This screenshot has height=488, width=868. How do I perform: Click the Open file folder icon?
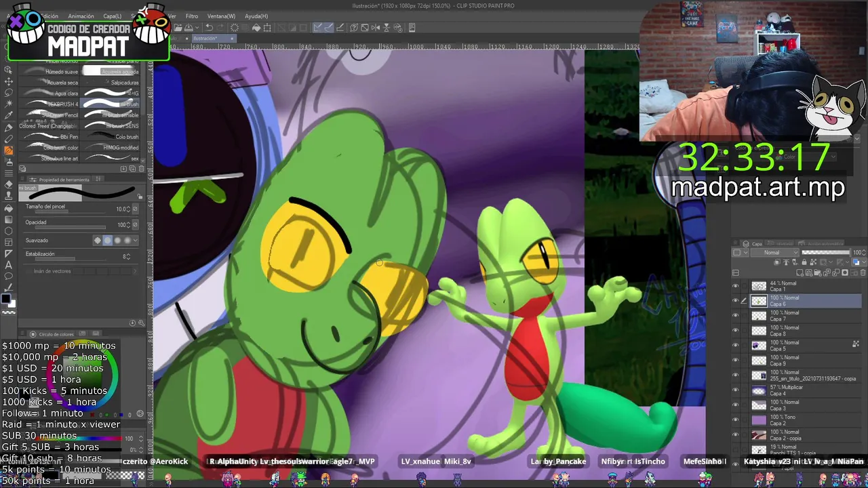pos(178,28)
